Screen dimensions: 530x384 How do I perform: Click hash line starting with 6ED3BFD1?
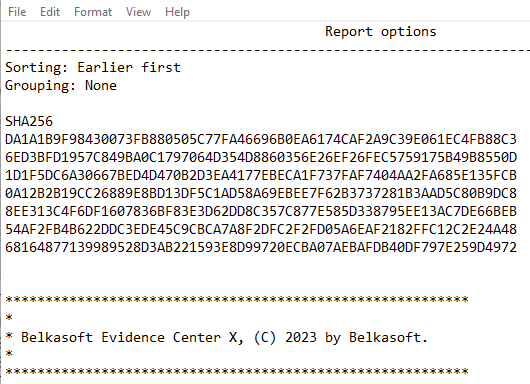tap(261, 157)
